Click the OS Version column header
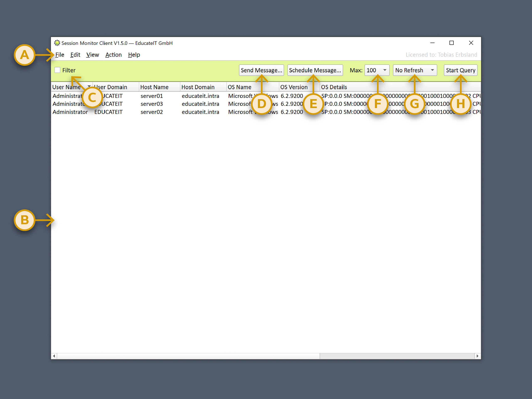The width and height of the screenshot is (532, 399). 294,87
